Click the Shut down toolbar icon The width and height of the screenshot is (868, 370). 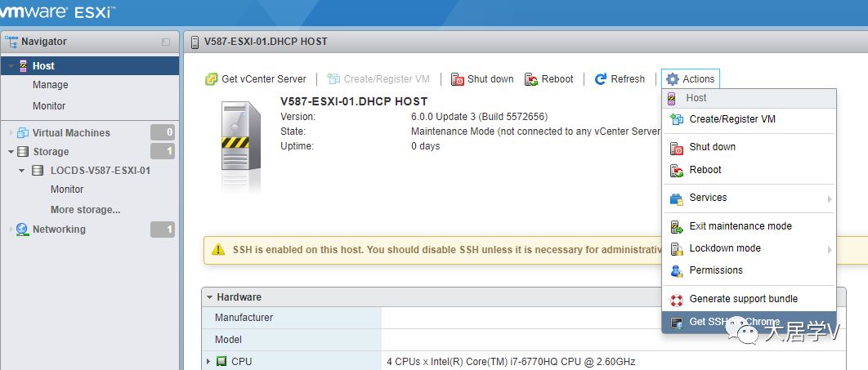pyautogui.click(x=457, y=79)
